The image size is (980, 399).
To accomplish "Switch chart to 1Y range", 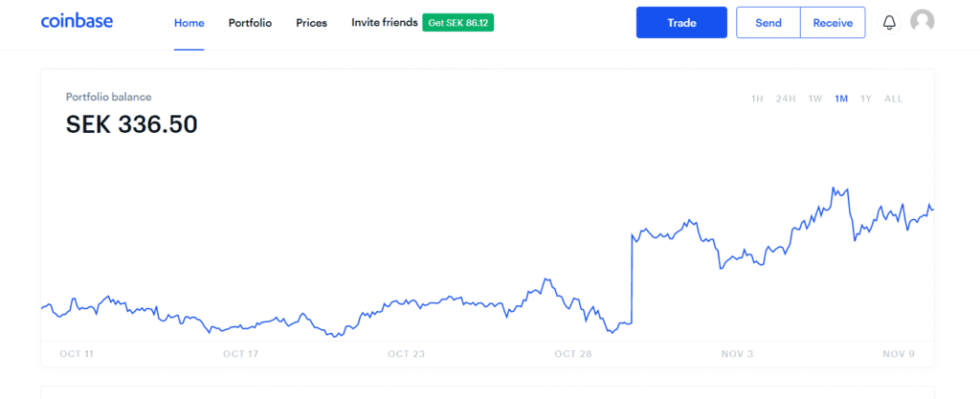I will coord(866,99).
